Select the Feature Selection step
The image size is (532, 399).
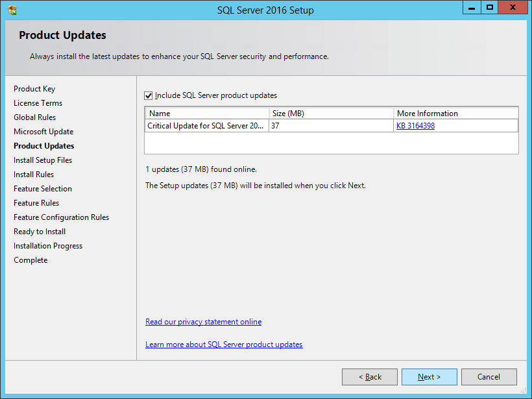coord(43,189)
